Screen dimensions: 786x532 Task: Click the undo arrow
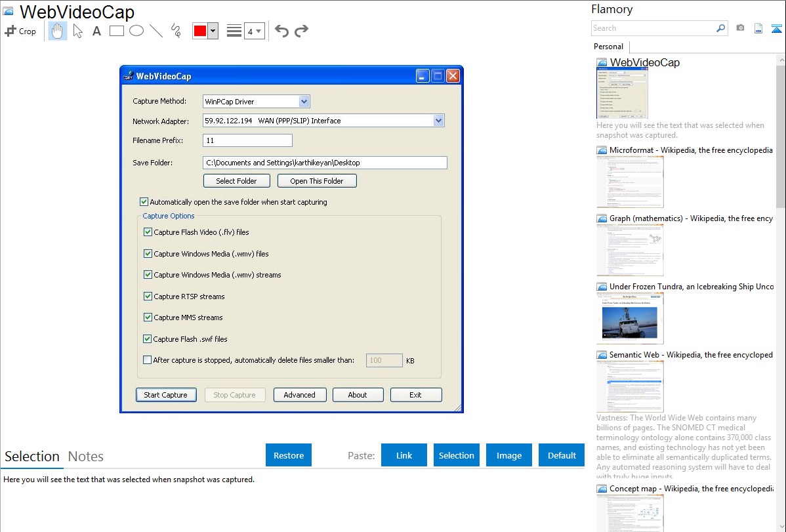[281, 31]
